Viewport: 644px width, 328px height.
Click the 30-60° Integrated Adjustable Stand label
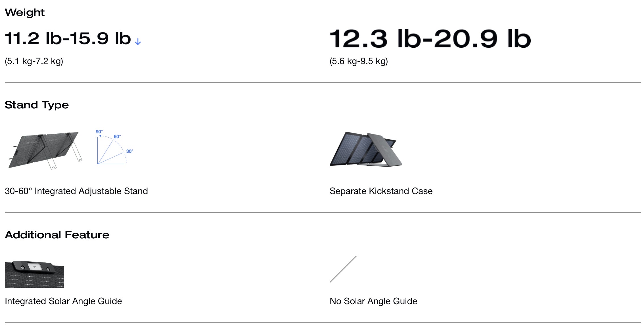pyautogui.click(x=76, y=191)
